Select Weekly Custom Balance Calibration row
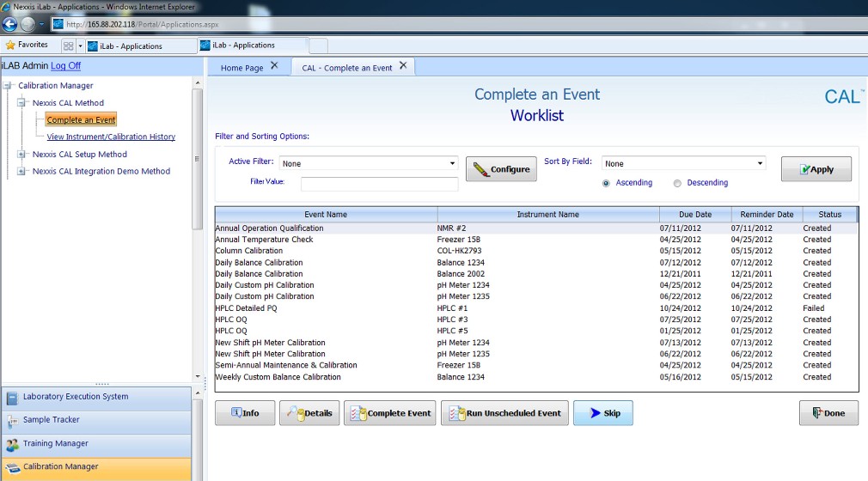The image size is (868, 481). pos(536,377)
